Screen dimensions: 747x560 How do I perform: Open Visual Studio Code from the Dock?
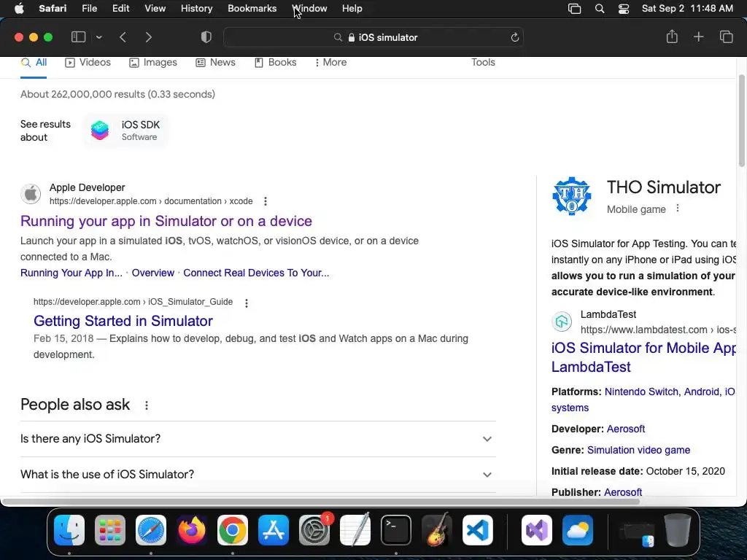tap(477, 530)
